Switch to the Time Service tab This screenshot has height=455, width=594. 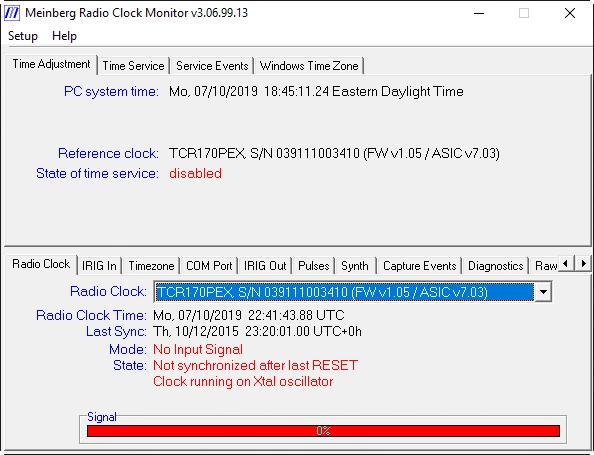[x=133, y=66]
